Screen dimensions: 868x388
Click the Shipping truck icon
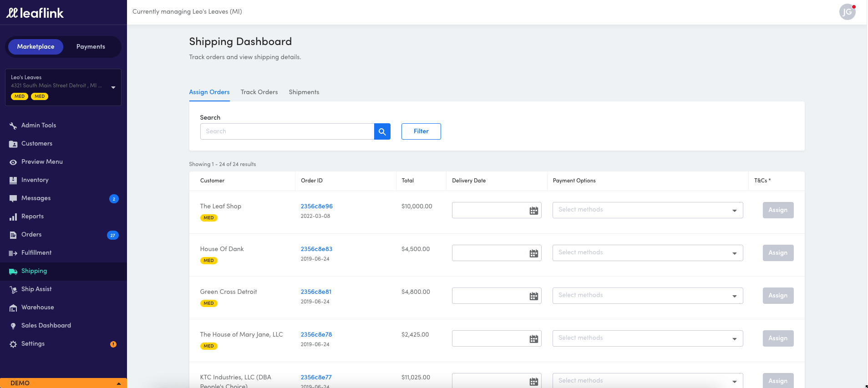13,271
